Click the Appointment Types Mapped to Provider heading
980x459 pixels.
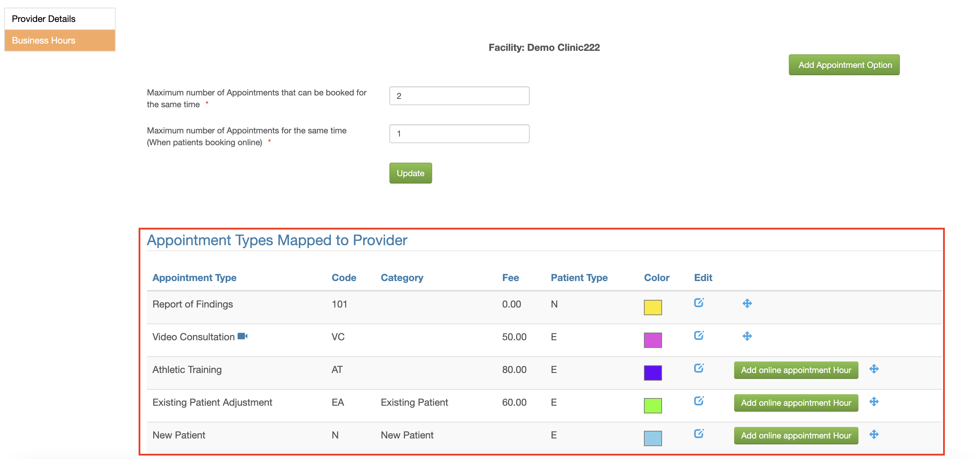277,240
